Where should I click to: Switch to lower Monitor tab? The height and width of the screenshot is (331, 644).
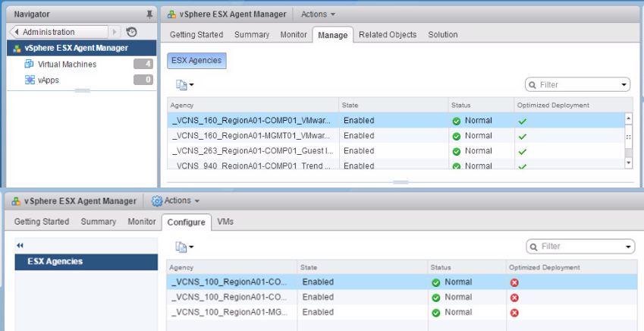tap(142, 222)
